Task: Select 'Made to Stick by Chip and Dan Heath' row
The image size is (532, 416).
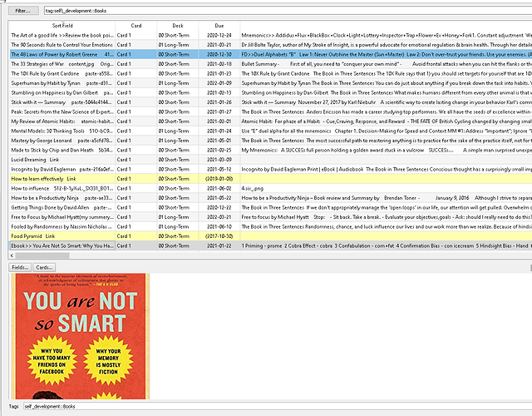Action: pyautogui.click(x=270, y=150)
